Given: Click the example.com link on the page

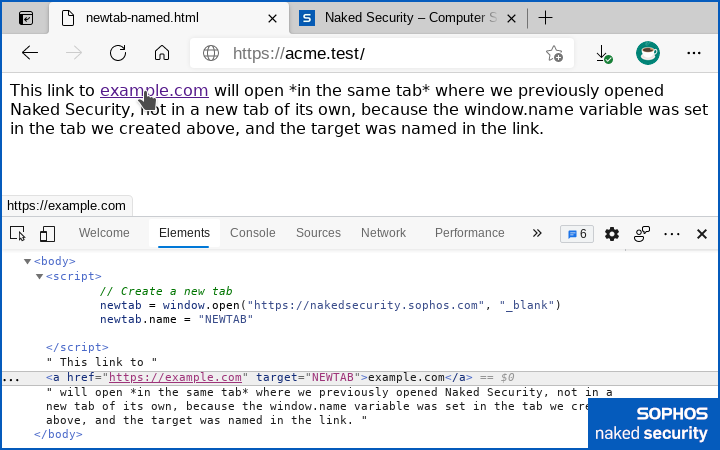Looking at the screenshot, I should click(x=154, y=90).
